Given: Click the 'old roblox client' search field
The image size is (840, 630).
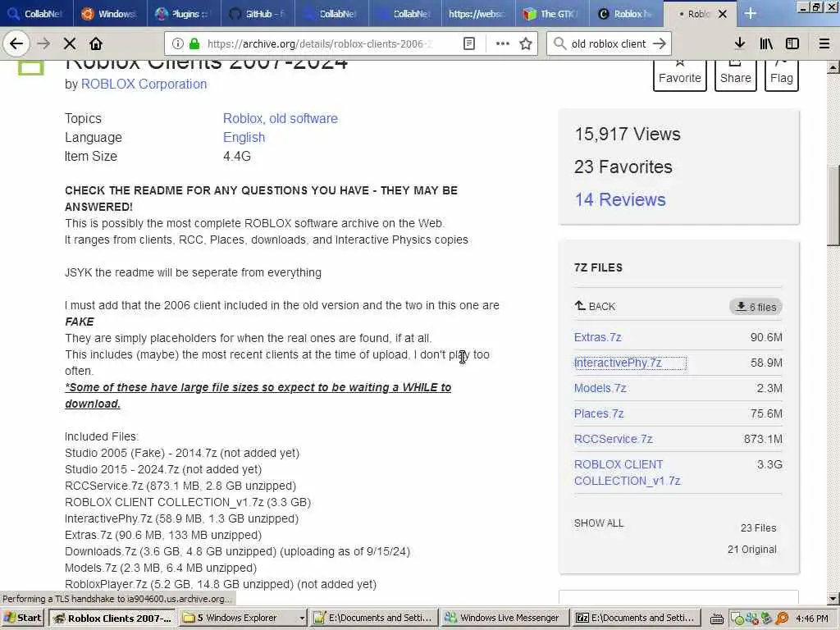Looking at the screenshot, I should pyautogui.click(x=608, y=43).
